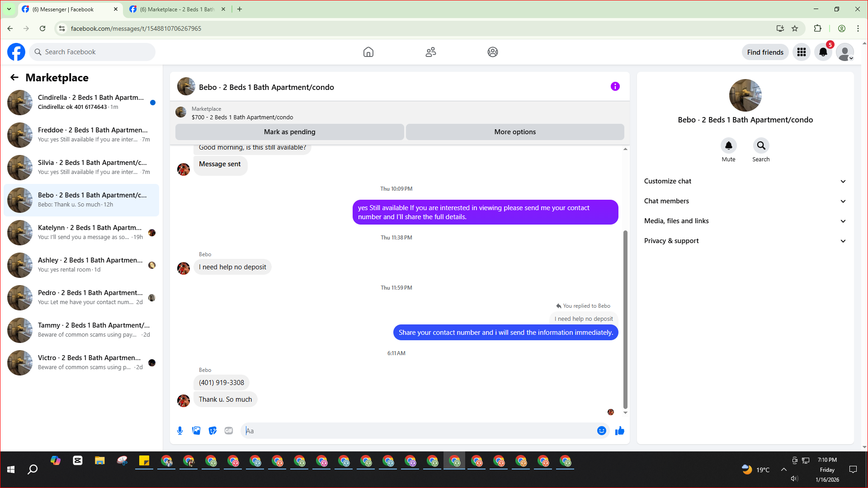Open the GIF picker

229,431
